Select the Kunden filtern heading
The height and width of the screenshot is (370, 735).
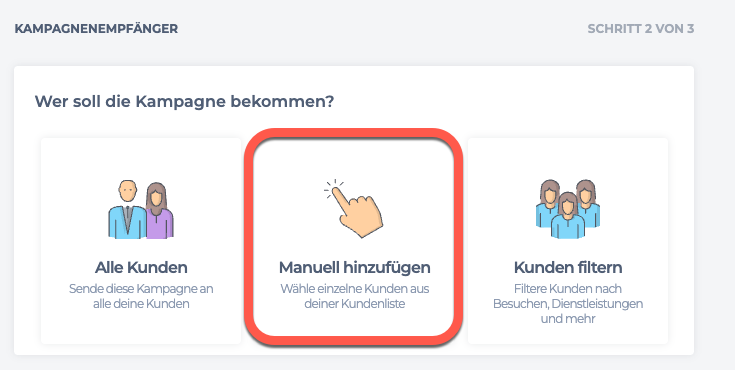[568, 268]
